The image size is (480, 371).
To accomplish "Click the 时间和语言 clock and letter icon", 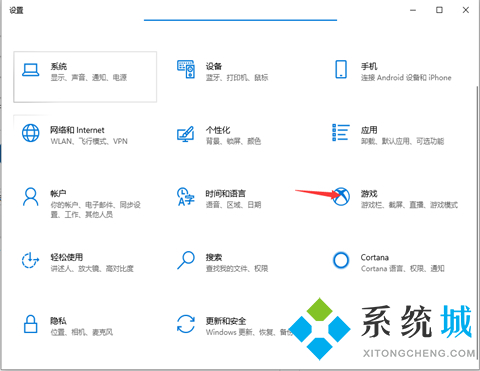I will 186,197.
